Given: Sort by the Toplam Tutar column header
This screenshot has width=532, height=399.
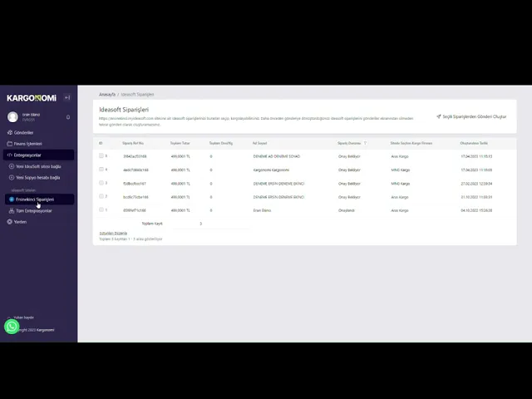Looking at the screenshot, I should [x=180, y=143].
